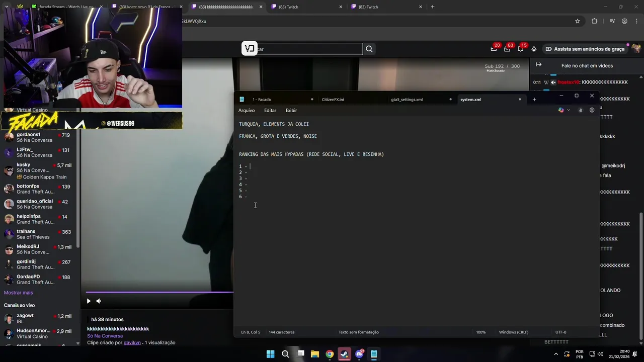Open the Twitch whispers icon showing 83
The width and height of the screenshot is (644, 362).
(507, 49)
